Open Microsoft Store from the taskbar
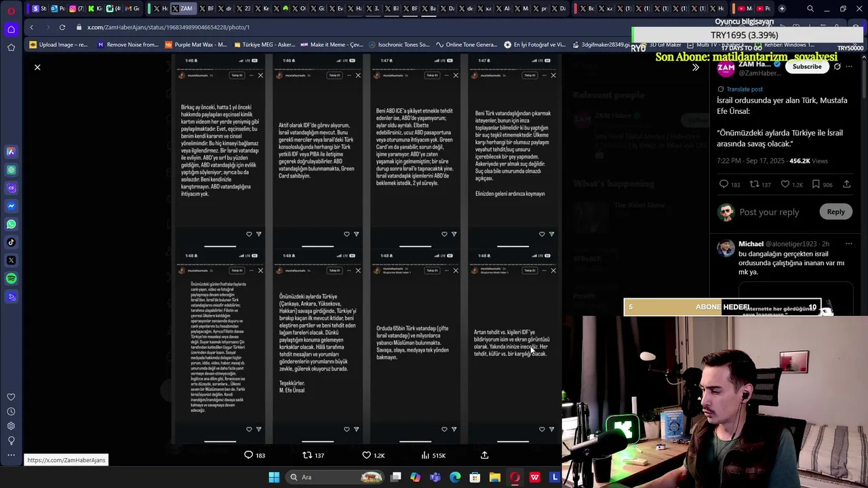 tap(475, 477)
